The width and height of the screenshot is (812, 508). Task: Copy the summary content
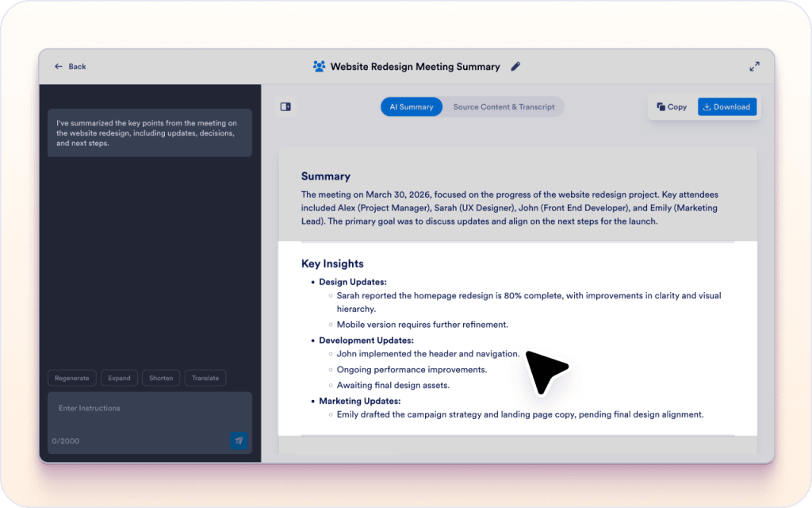point(672,106)
